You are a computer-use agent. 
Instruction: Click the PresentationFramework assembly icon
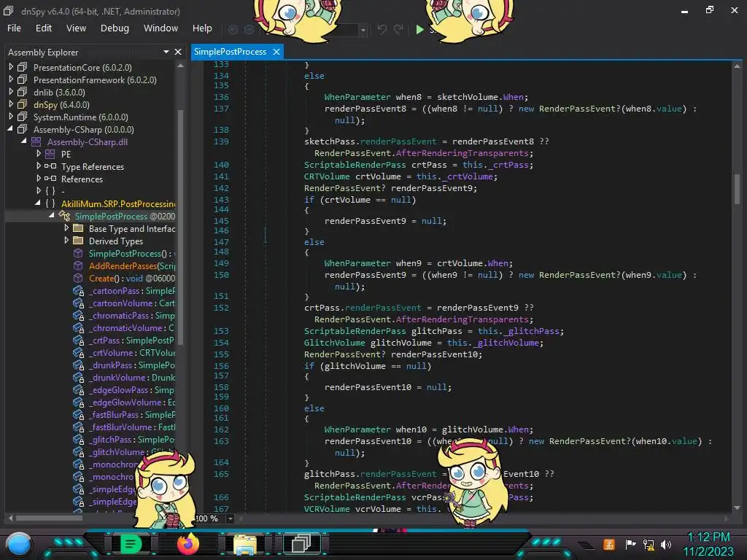click(23, 79)
